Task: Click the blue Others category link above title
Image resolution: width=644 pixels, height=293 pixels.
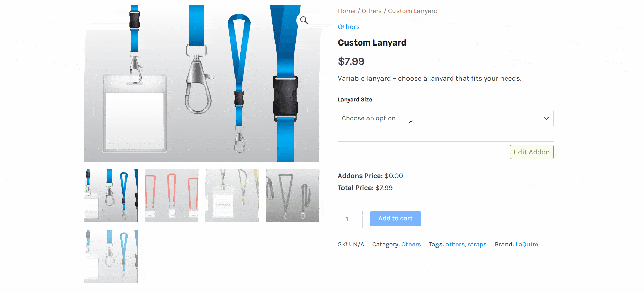Action: click(349, 27)
